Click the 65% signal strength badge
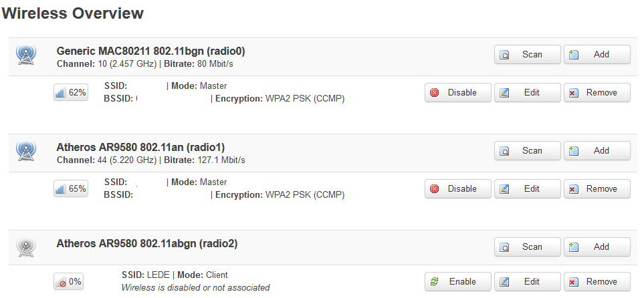 71,189
